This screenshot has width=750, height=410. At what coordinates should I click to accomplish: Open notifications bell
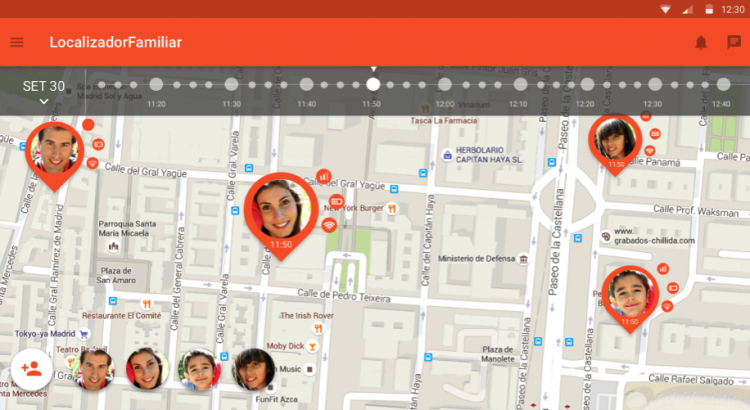point(701,43)
